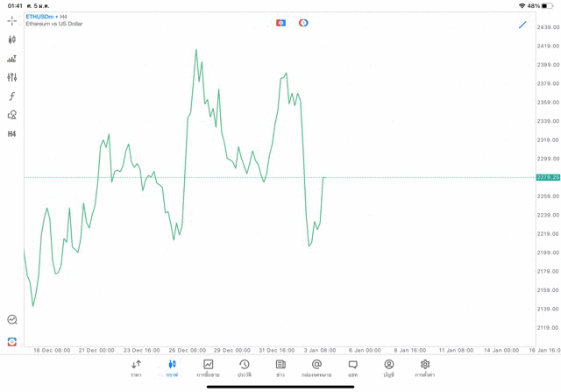This screenshot has height=392, width=561.
Task: Open the indicators function icon
Action: (x=12, y=96)
